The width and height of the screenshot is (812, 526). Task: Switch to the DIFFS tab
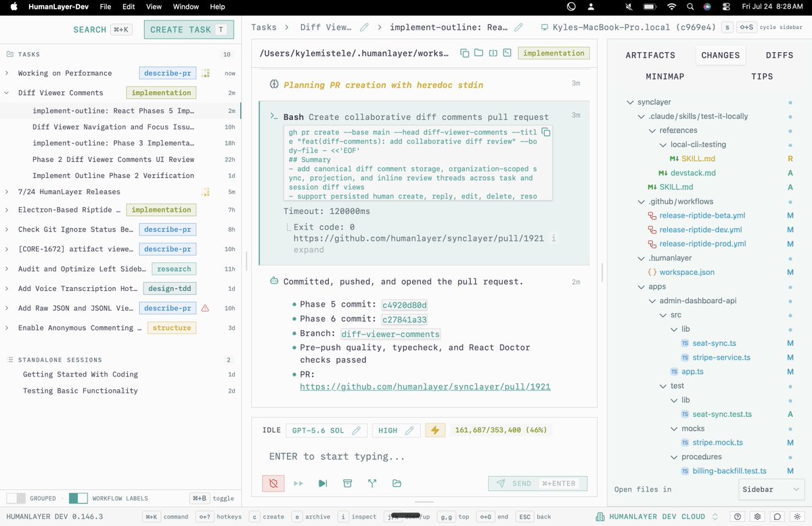(x=780, y=56)
